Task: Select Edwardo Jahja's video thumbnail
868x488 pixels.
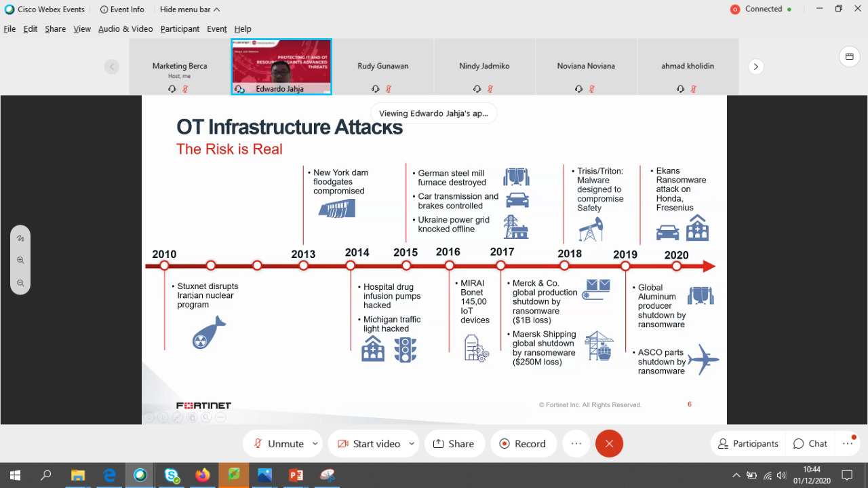Action: (281, 67)
